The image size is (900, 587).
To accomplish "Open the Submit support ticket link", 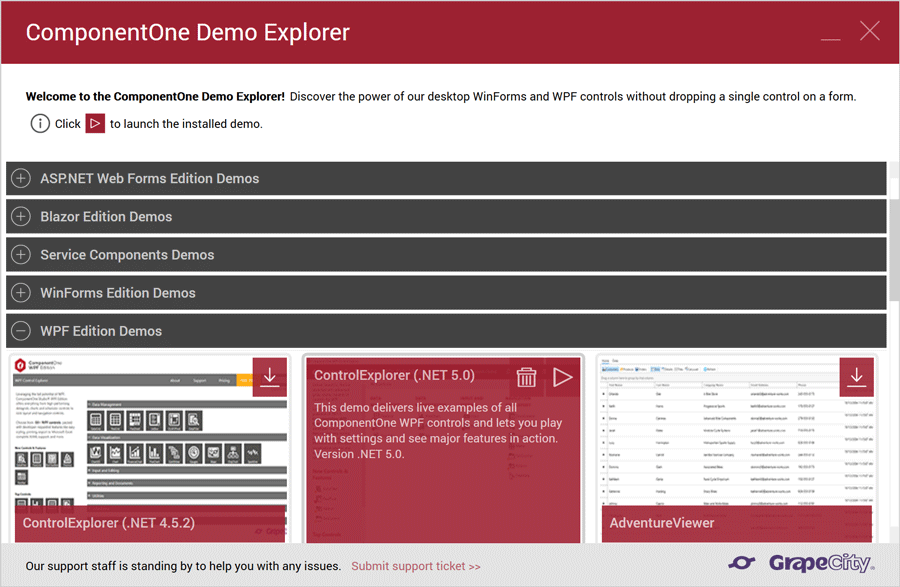I will point(415,565).
